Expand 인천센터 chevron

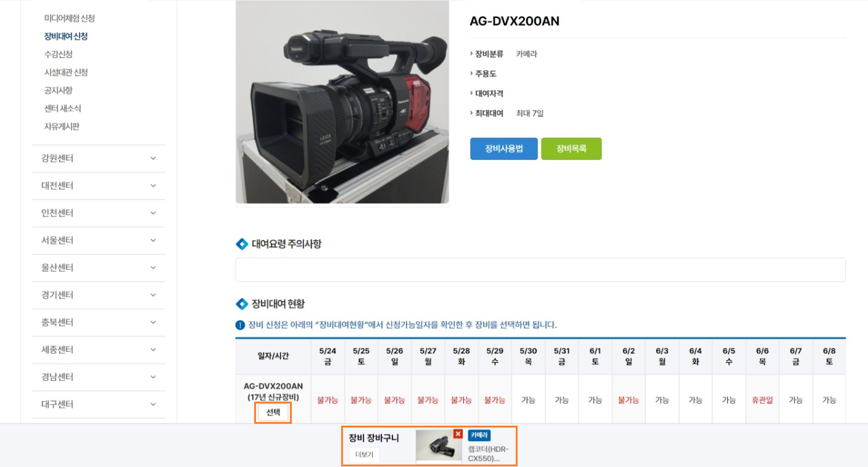tap(153, 213)
